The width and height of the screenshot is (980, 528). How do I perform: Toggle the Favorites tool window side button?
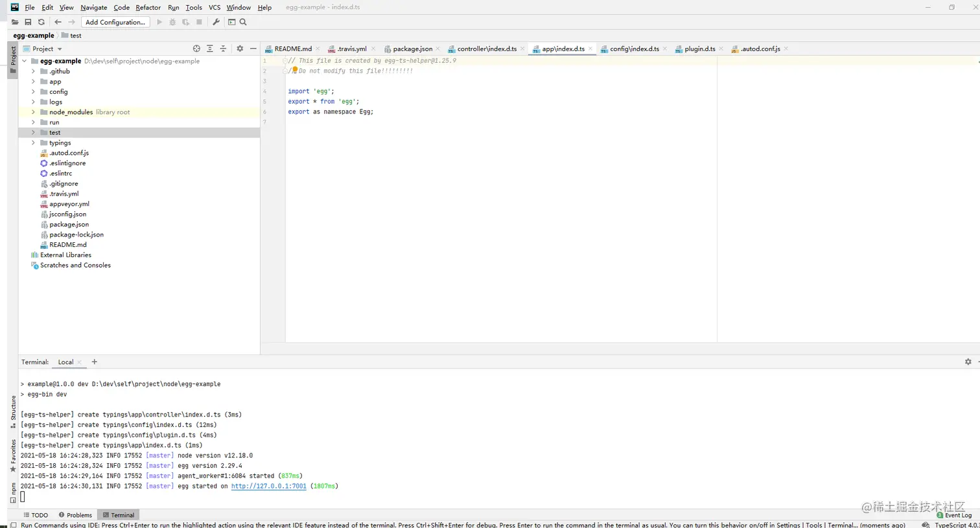(12, 455)
